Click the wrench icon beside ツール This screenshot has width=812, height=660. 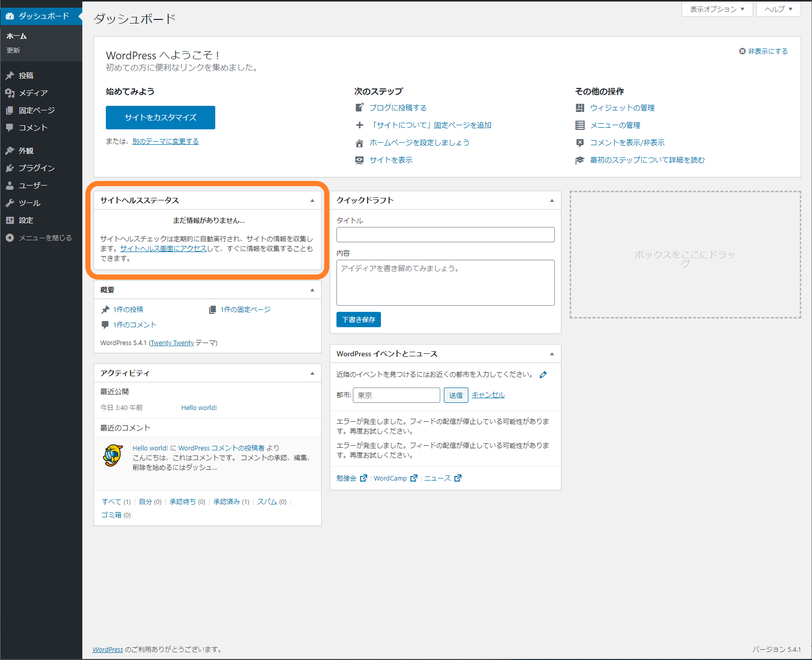tap(10, 203)
